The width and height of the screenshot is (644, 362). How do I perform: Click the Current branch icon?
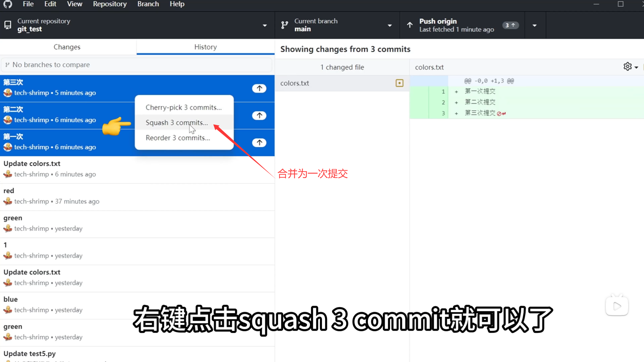coord(284,25)
